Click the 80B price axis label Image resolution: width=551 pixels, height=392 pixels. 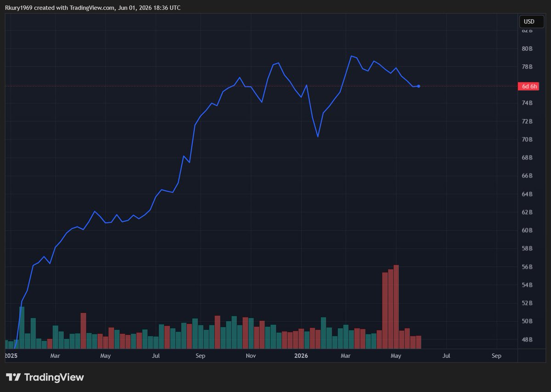click(x=527, y=49)
